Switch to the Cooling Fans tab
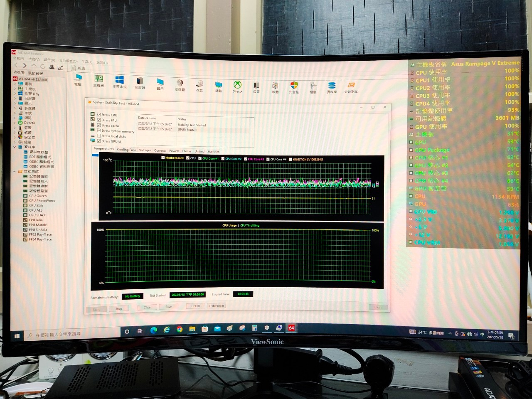This screenshot has width=532, height=399. point(126,150)
